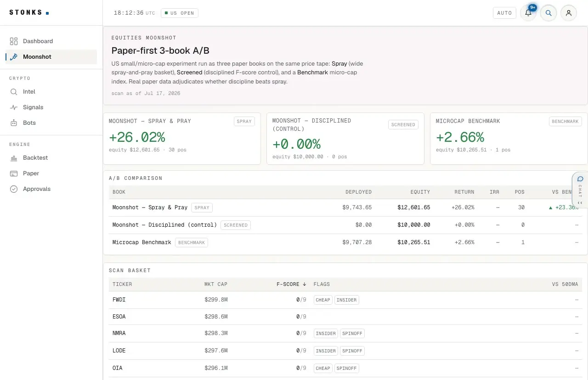Click the +26.02% spray return headline
Screen dimensions: 588x380
pos(137,137)
